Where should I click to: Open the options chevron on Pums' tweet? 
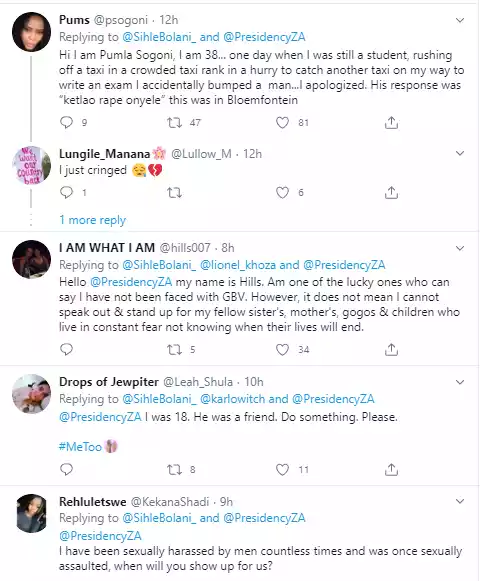click(x=460, y=20)
